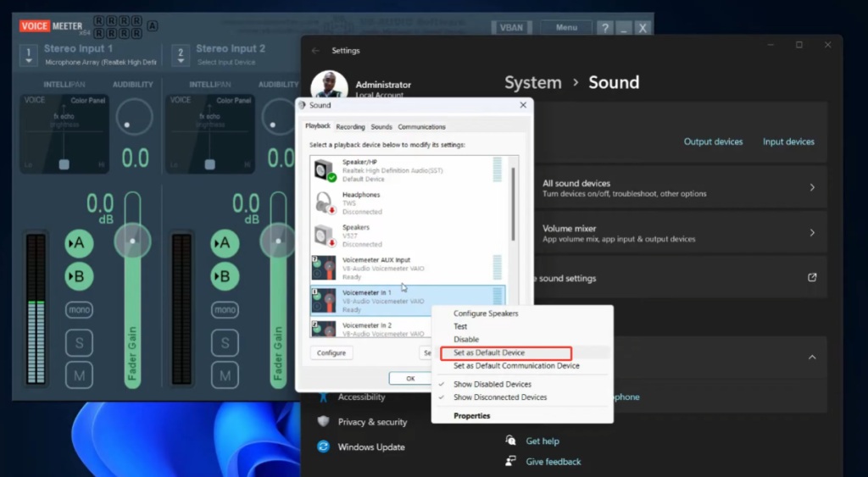Switch to the Playback tab
868x477 pixels.
318,126
